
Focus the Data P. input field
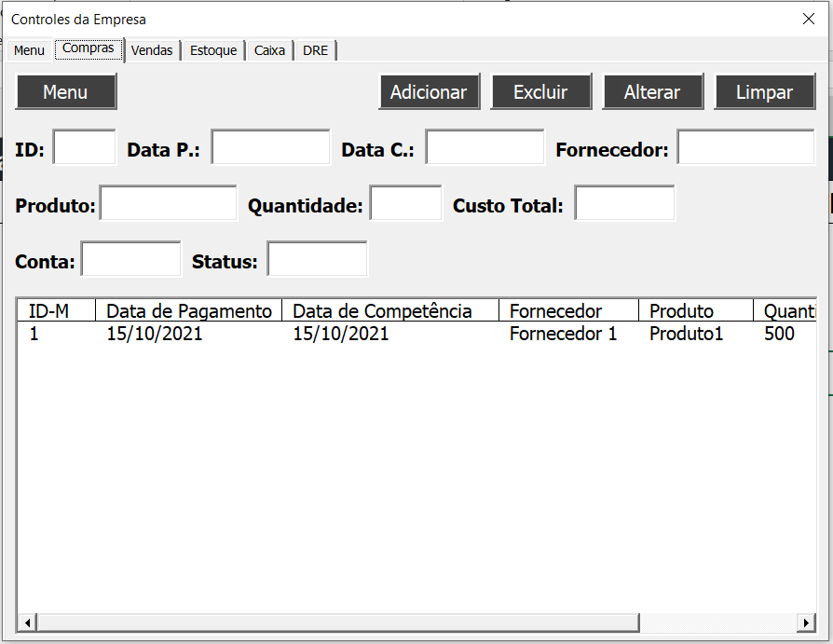point(271,147)
